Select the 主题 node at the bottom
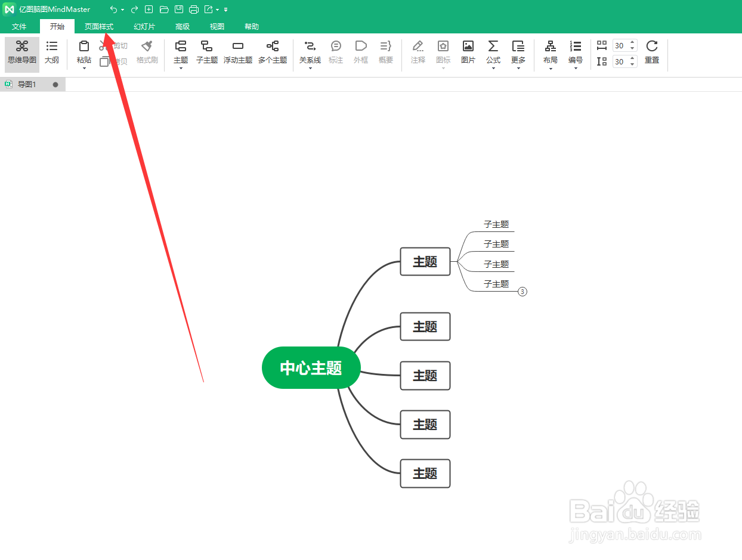Viewport: 742px width, 560px height. pyautogui.click(x=425, y=474)
